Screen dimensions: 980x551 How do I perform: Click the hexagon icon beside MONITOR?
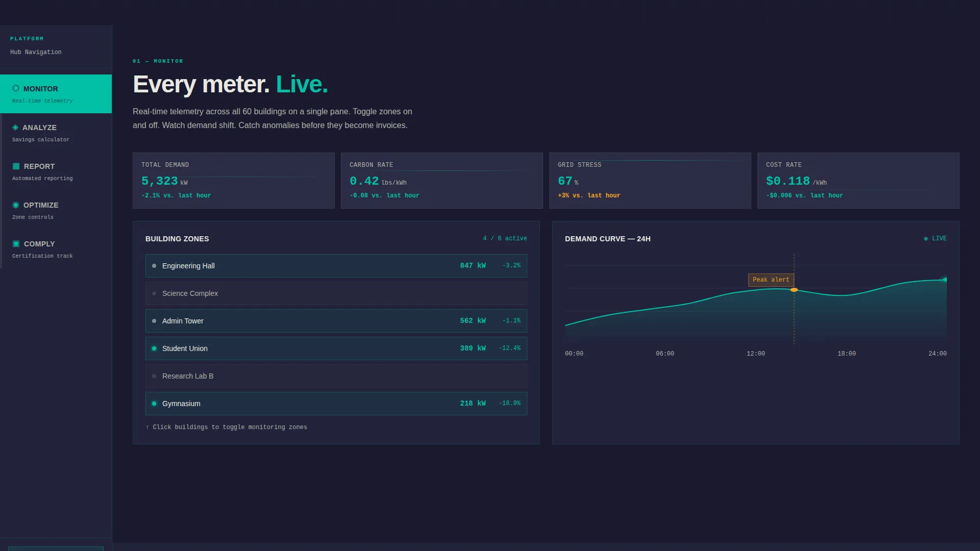click(x=16, y=88)
